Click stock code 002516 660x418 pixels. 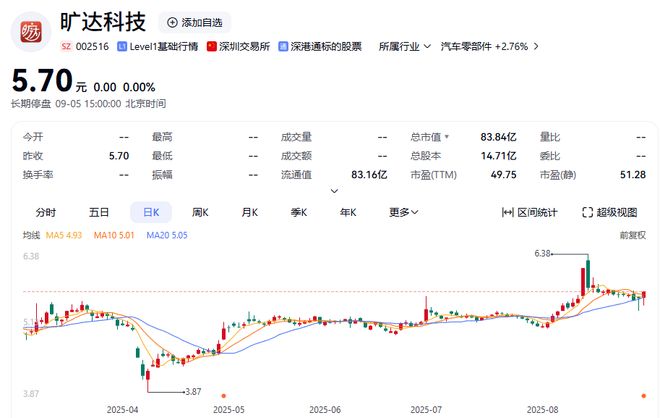[x=92, y=46]
